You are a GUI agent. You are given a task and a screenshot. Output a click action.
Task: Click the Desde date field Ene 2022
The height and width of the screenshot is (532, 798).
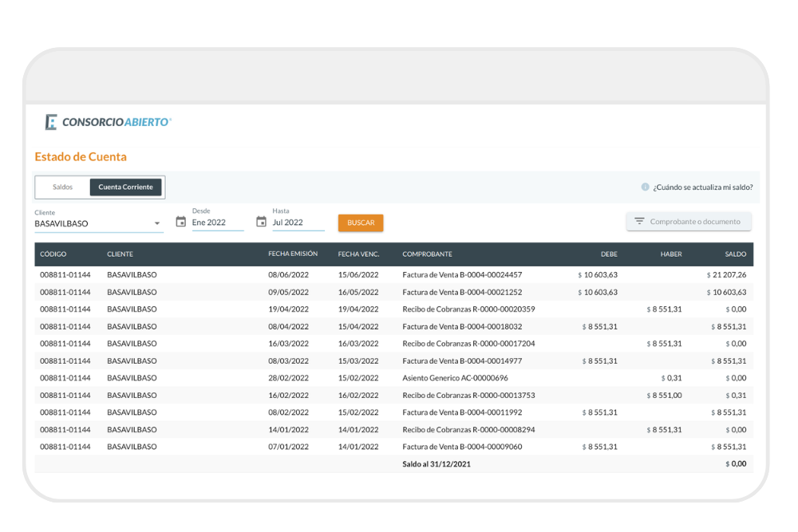coord(216,223)
